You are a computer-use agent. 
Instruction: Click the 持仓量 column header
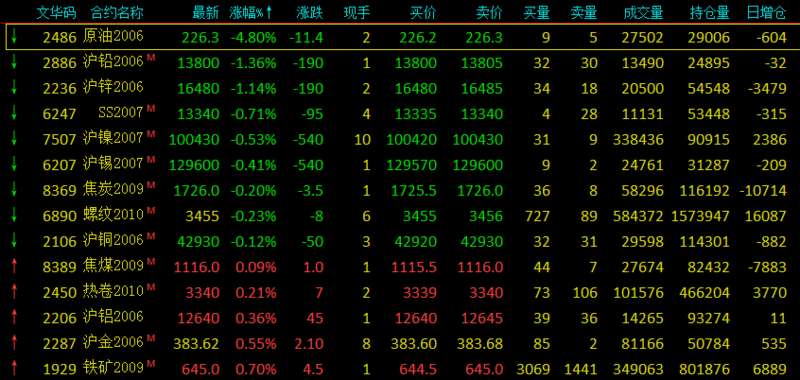710,13
